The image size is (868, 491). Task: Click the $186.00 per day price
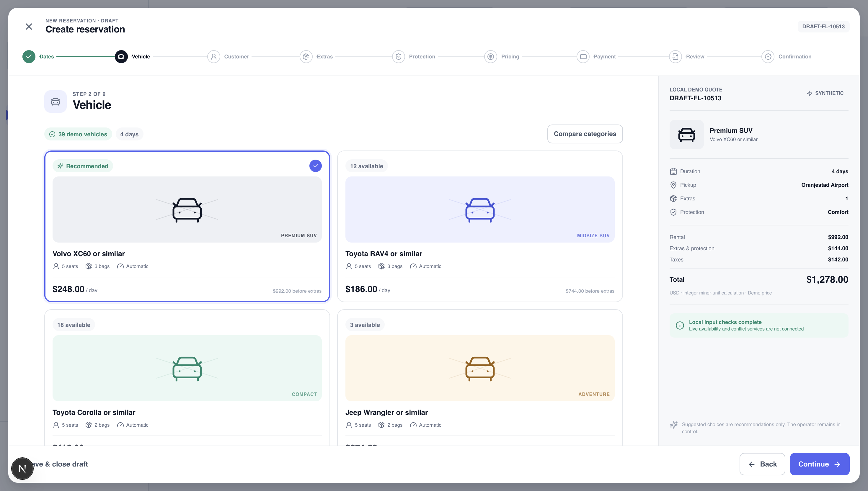(368, 289)
